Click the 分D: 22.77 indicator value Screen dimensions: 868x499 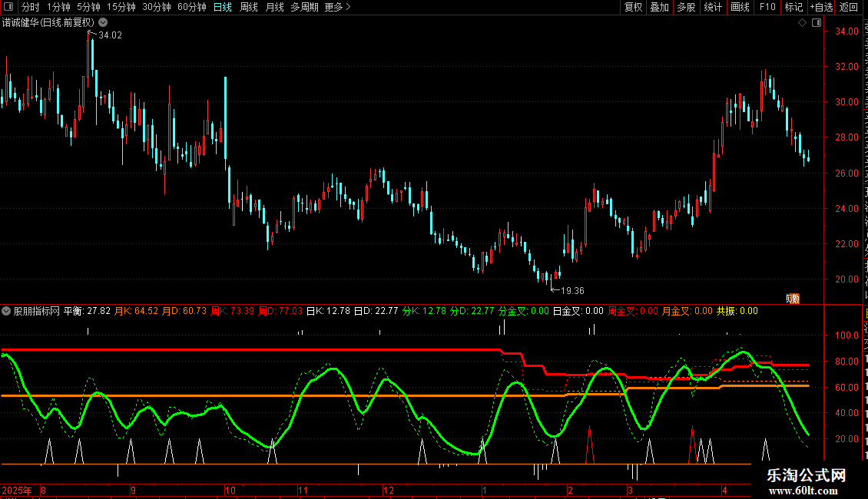(x=472, y=311)
